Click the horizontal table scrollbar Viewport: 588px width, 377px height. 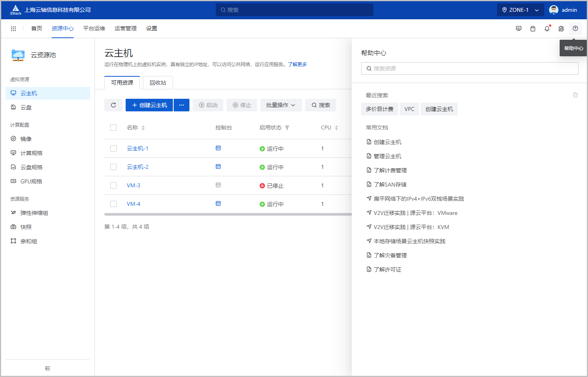228,214
